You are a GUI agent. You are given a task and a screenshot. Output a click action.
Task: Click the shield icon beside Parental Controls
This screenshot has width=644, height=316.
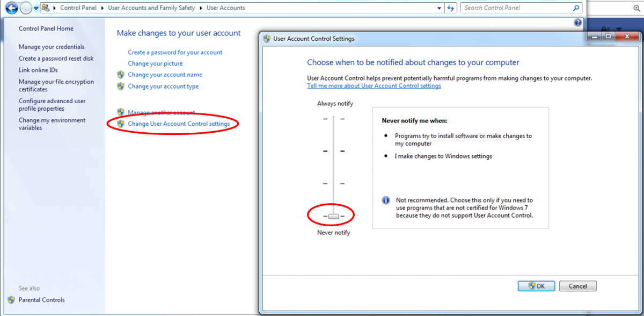(x=11, y=300)
